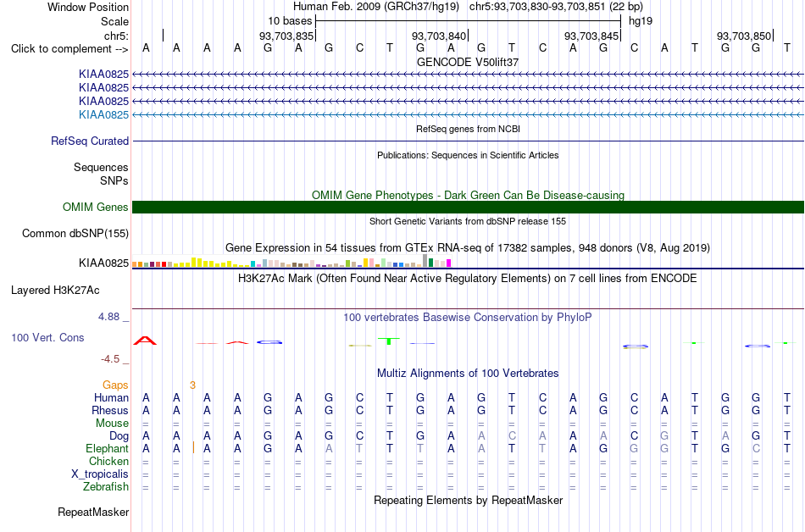805x532 pixels.
Task: Click the magenta bar ending the GTEx chart
Action: pos(449,263)
